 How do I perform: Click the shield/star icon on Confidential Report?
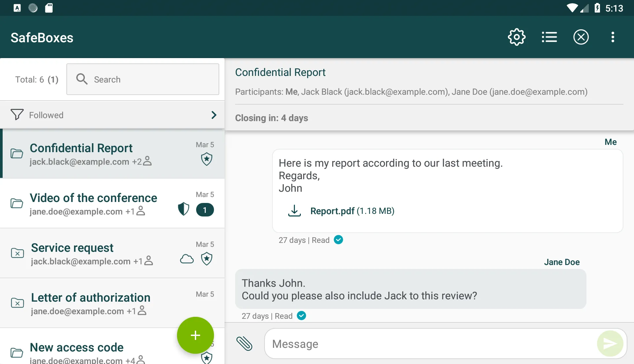click(x=206, y=159)
